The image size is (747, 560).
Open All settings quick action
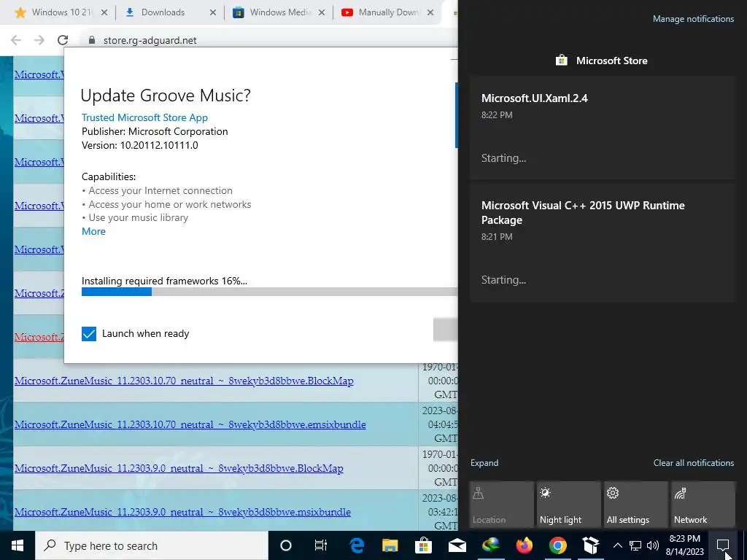point(636,505)
